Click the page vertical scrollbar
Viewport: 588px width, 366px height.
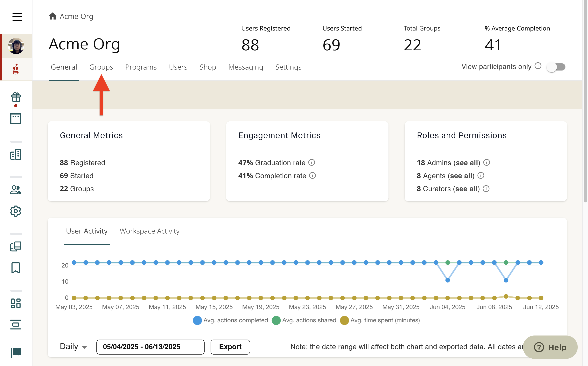[x=585, y=102]
